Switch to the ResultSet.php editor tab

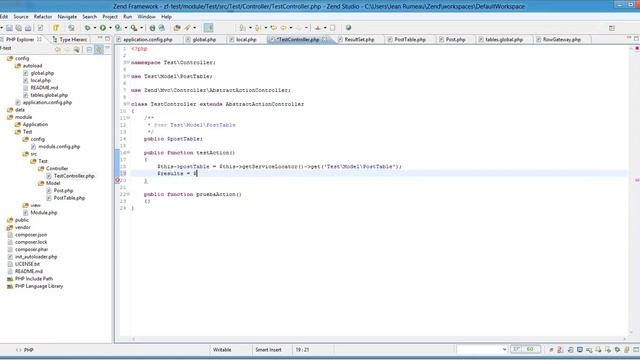pyautogui.click(x=356, y=40)
